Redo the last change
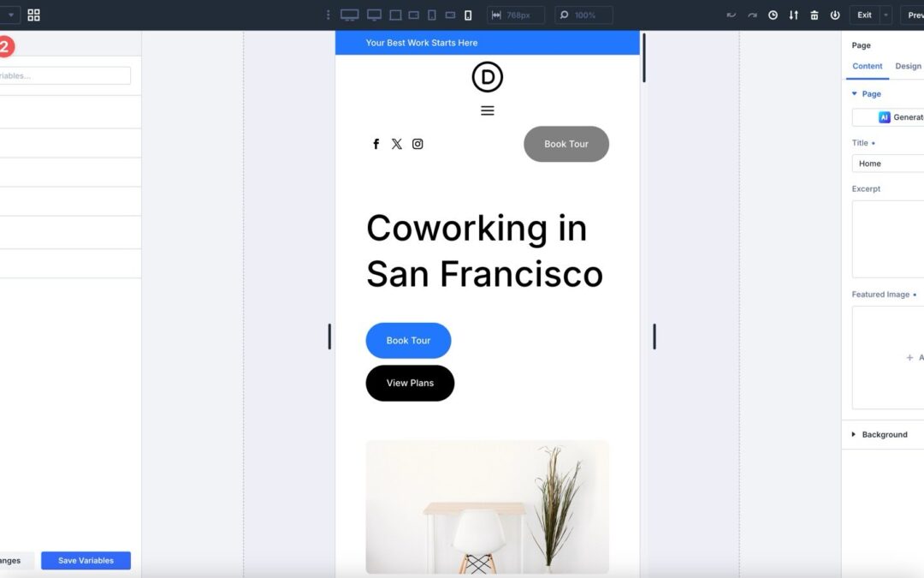This screenshot has height=578, width=924. [752, 15]
